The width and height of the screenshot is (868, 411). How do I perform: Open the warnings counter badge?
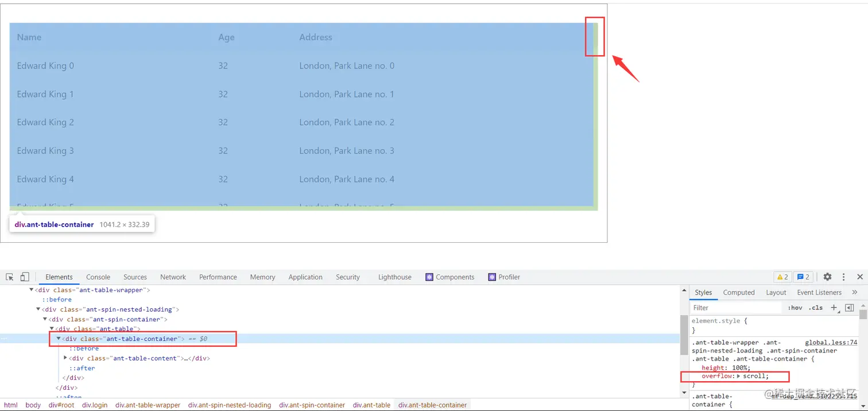(x=782, y=277)
